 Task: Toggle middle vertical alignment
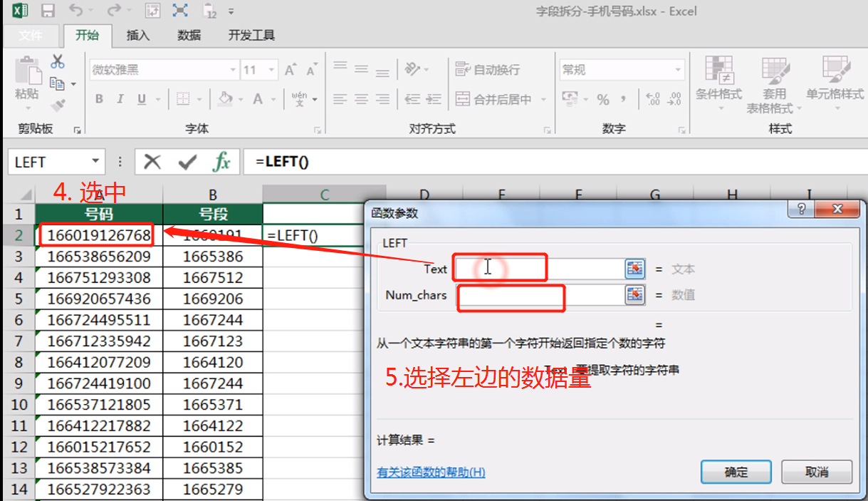362,70
